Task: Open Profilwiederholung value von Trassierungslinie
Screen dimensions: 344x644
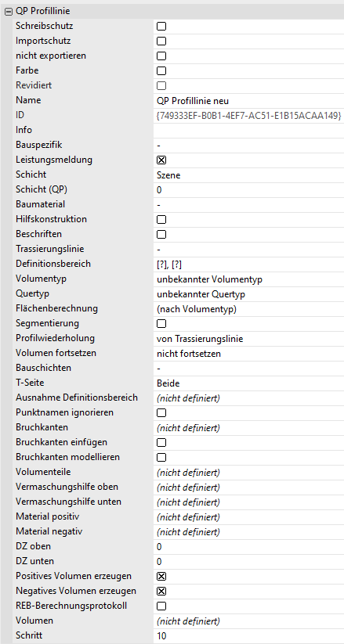Action: (248, 339)
